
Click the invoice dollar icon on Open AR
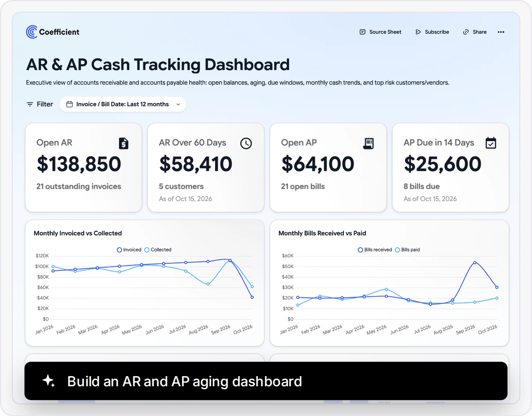[x=124, y=143]
